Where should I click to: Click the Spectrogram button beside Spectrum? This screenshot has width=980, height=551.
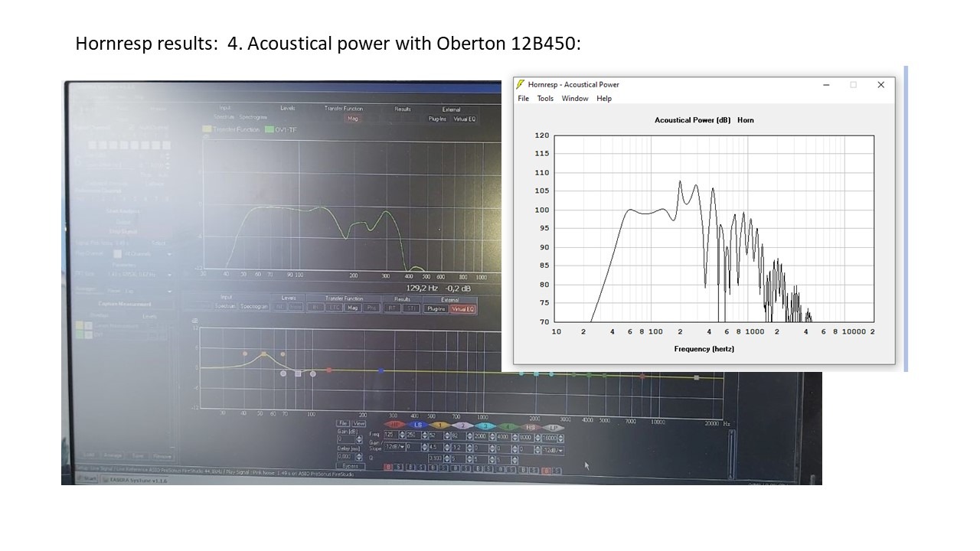click(254, 307)
